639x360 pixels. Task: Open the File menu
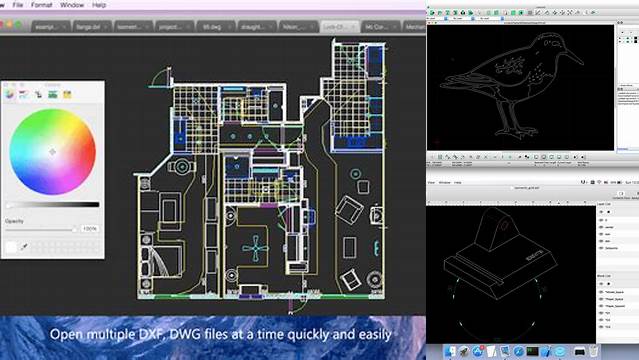(x=18, y=5)
